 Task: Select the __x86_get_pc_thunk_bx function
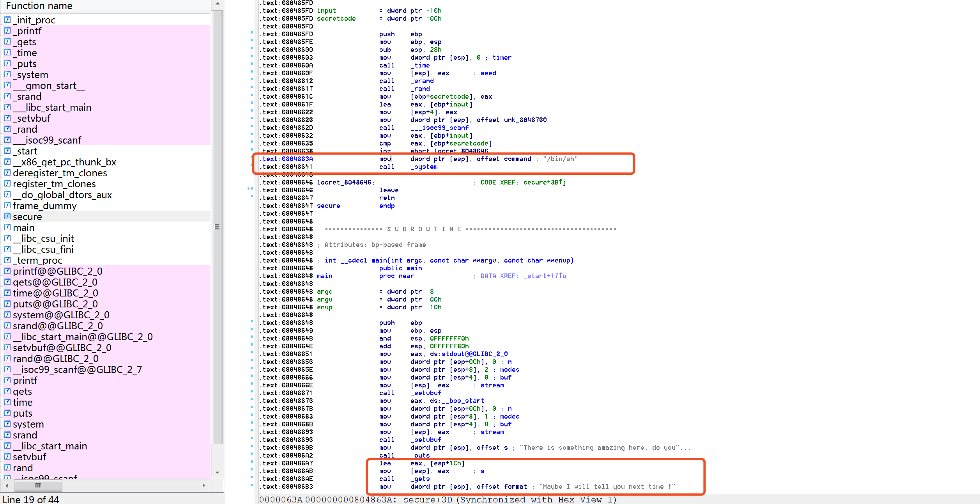coord(64,162)
